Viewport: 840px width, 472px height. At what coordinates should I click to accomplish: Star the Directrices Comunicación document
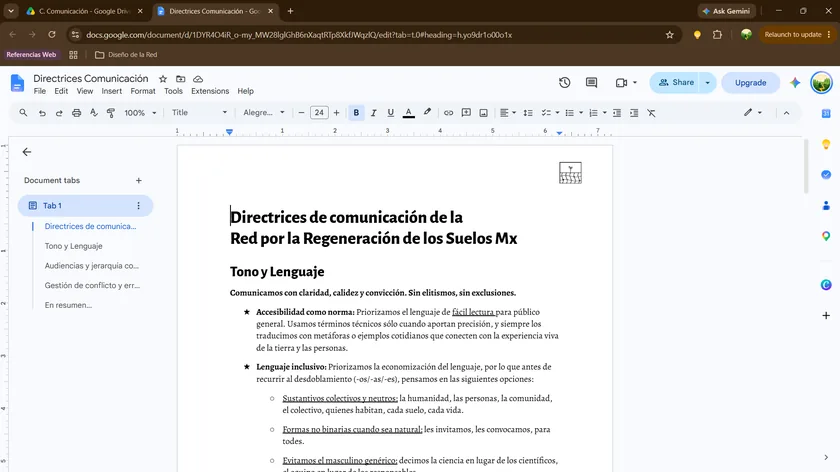coord(163,79)
